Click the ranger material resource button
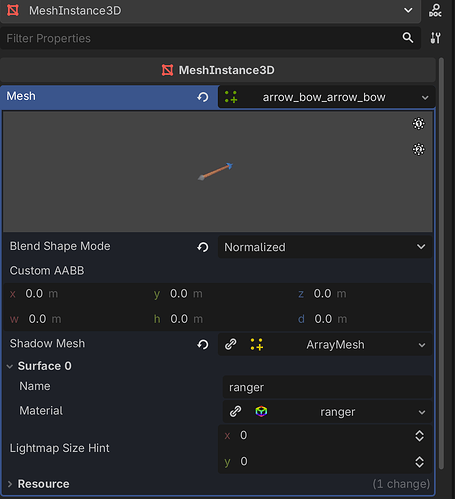Image resolution: width=455 pixels, height=499 pixels. coord(337,412)
